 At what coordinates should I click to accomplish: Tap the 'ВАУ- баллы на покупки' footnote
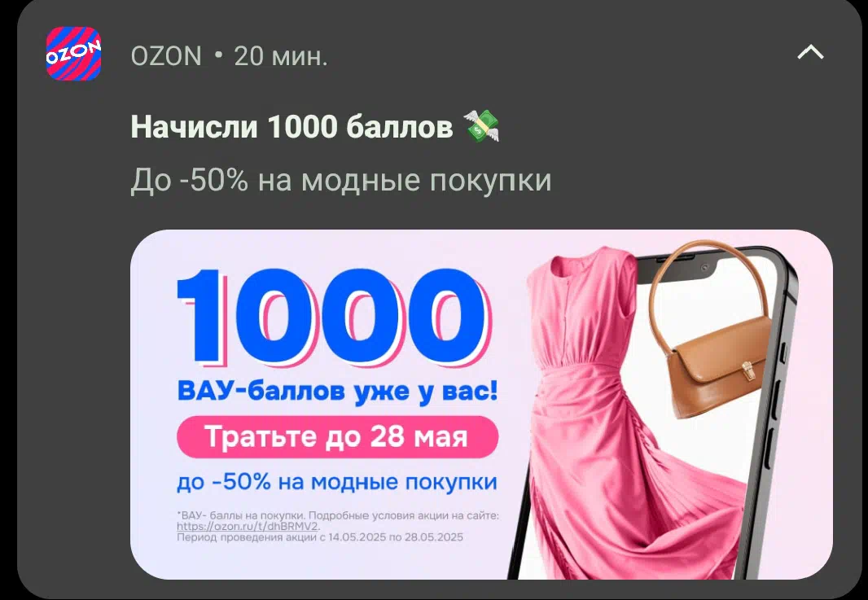pos(241,515)
